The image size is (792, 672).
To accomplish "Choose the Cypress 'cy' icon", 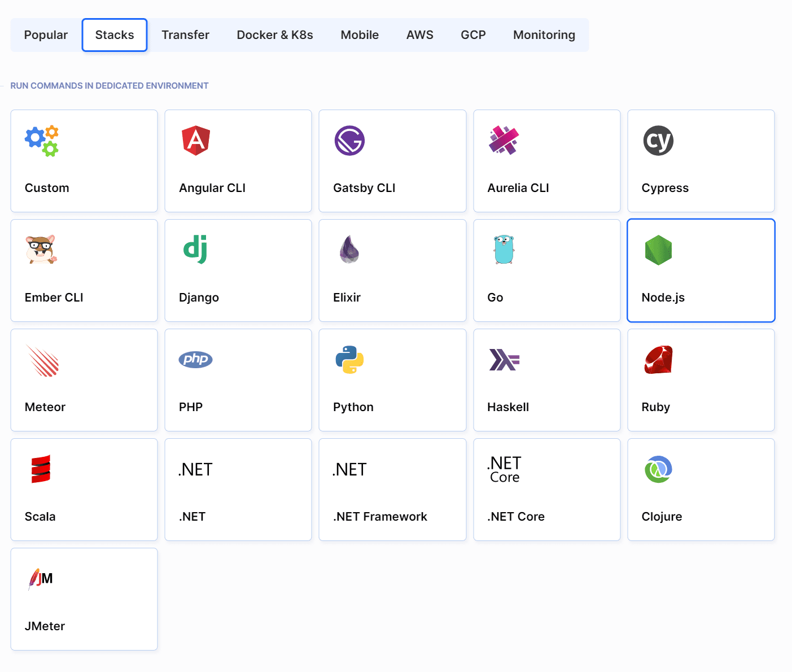I will pyautogui.click(x=658, y=141).
